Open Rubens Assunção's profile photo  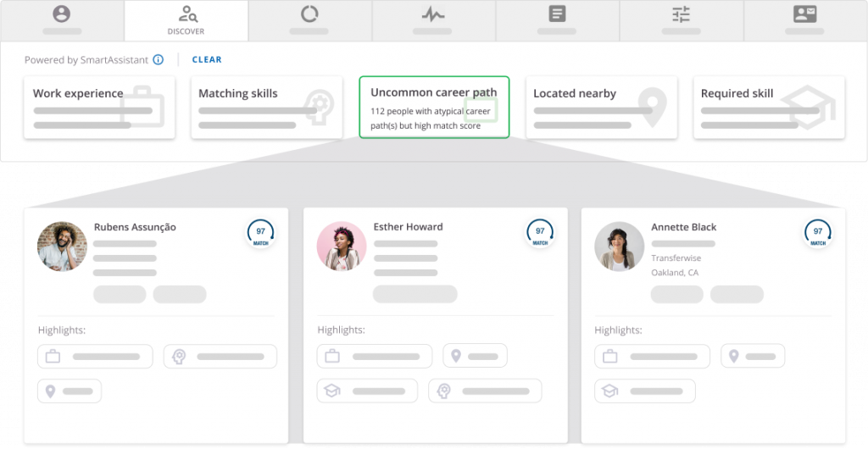(x=63, y=247)
